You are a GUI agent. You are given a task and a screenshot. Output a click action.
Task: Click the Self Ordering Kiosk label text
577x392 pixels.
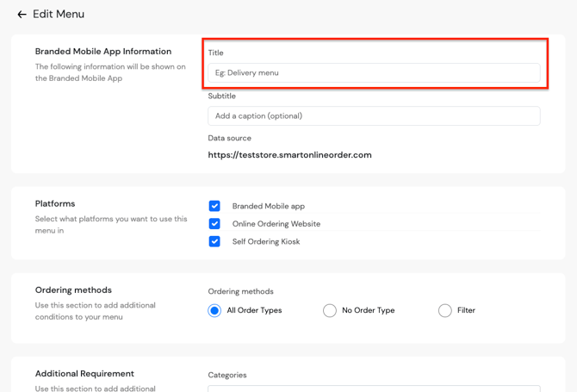tap(266, 242)
